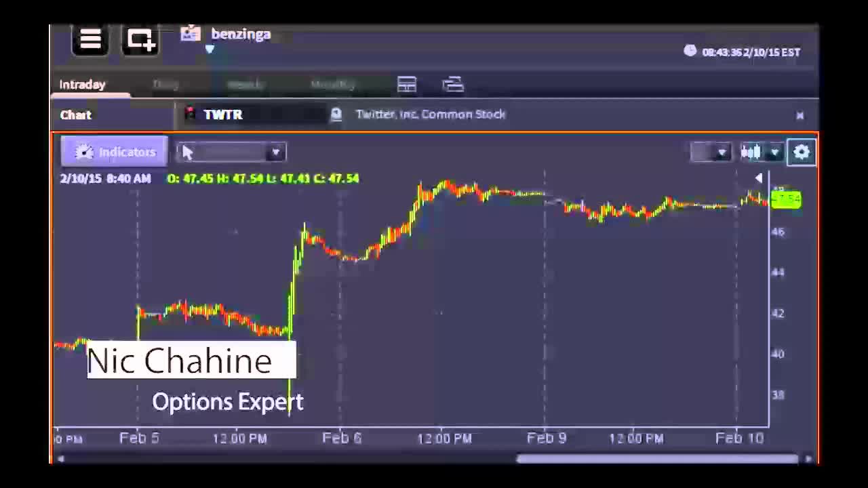Screen dimensions: 868x488
Task: Select the Chart panel tab
Action: tap(76, 115)
